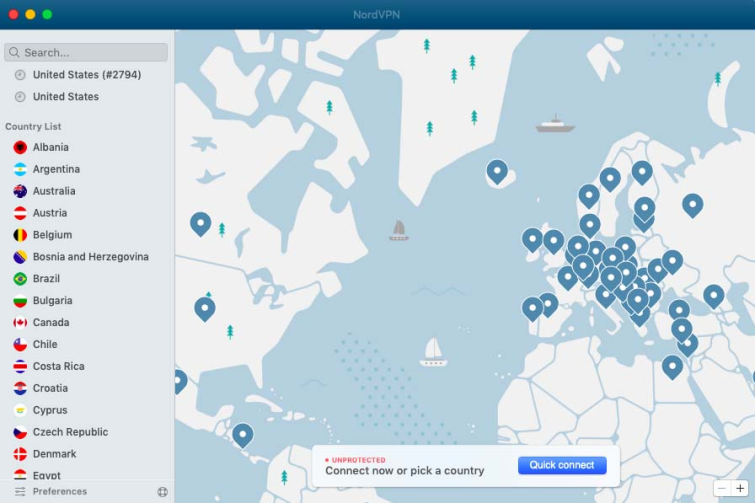Viewport: 755px width, 503px height.
Task: Click the Canada flag icon
Action: tap(20, 322)
